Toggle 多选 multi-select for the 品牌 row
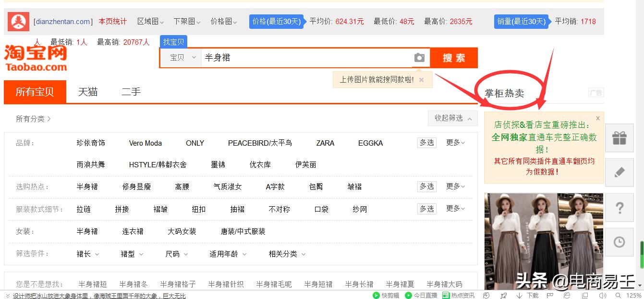 coord(426,143)
